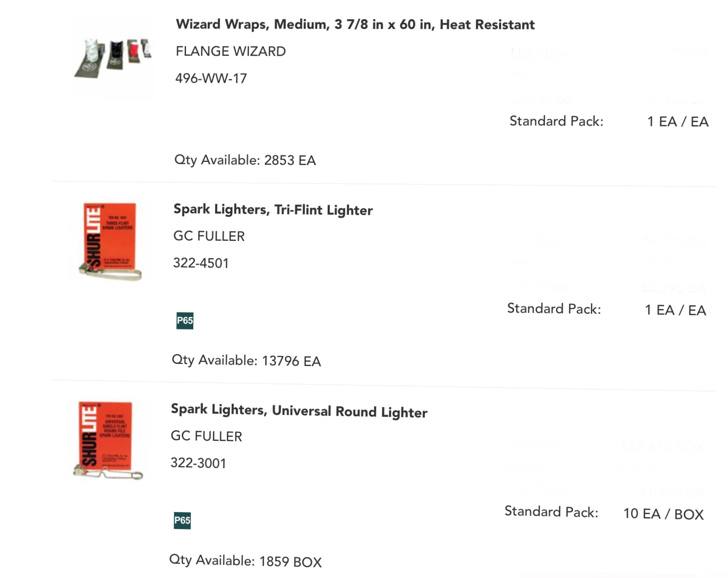728x578 pixels.
Task: Click the Standard Pack 10 EA / BOX value
Action: click(663, 514)
